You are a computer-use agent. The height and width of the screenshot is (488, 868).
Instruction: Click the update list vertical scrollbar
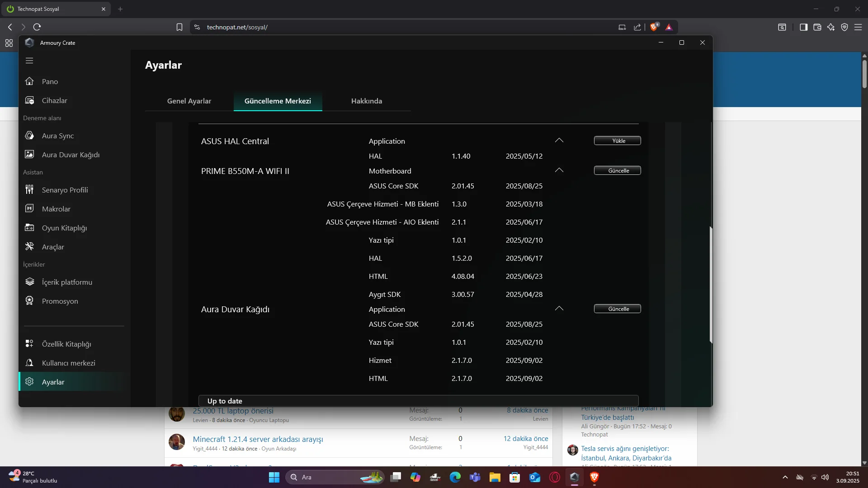coord(711,285)
